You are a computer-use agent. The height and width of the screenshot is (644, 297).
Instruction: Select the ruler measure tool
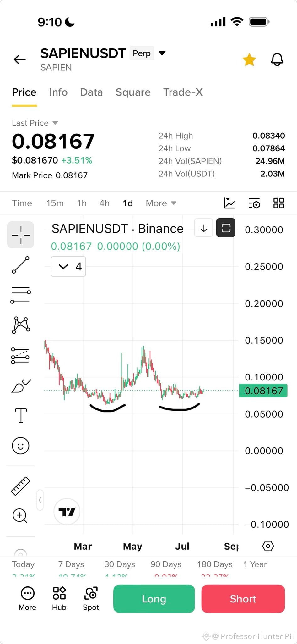(21, 486)
